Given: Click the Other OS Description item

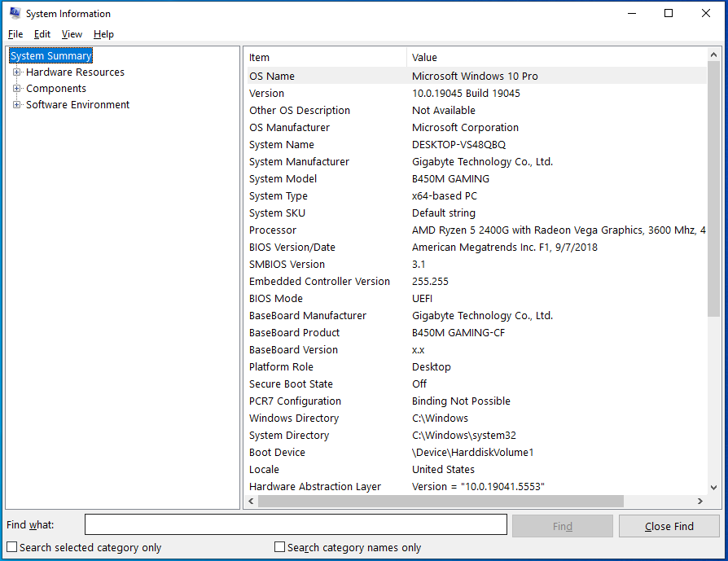Looking at the screenshot, I should (300, 111).
